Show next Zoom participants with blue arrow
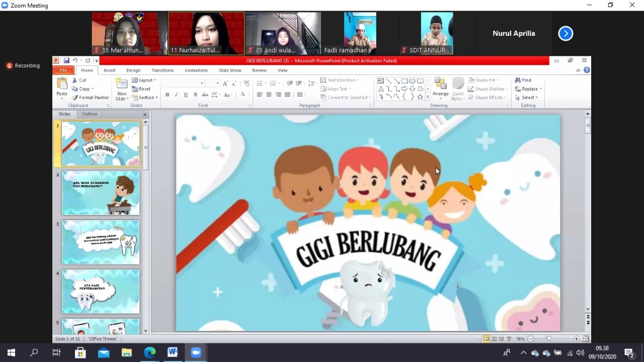 pos(566,34)
